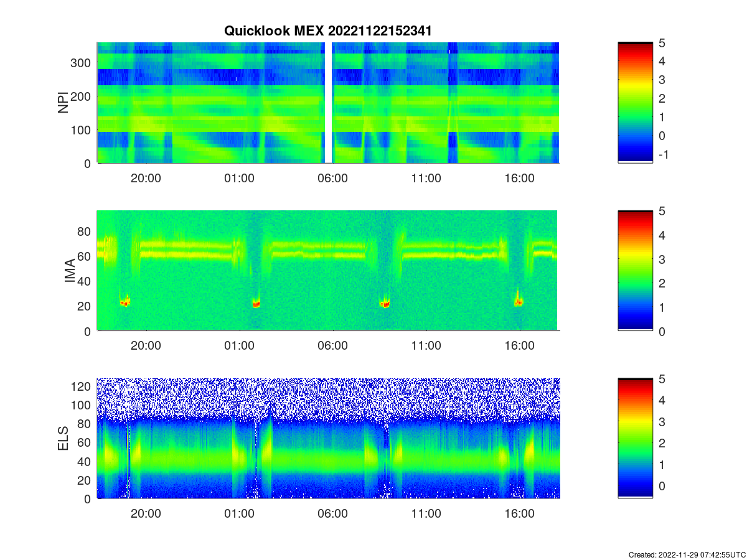The height and width of the screenshot is (560, 747).
Task: Click the 20:00 tick under the NPI panel
Action: pos(146,178)
